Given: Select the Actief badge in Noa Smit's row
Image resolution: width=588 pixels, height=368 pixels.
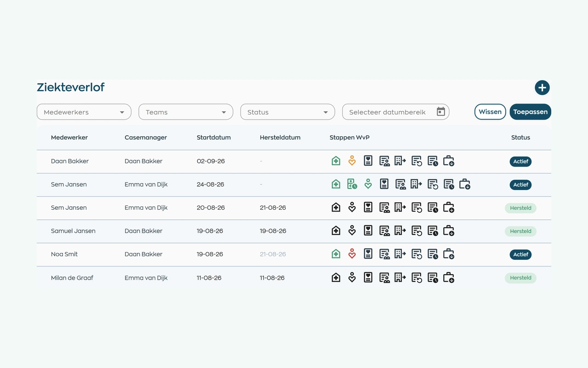Looking at the screenshot, I should (520, 254).
